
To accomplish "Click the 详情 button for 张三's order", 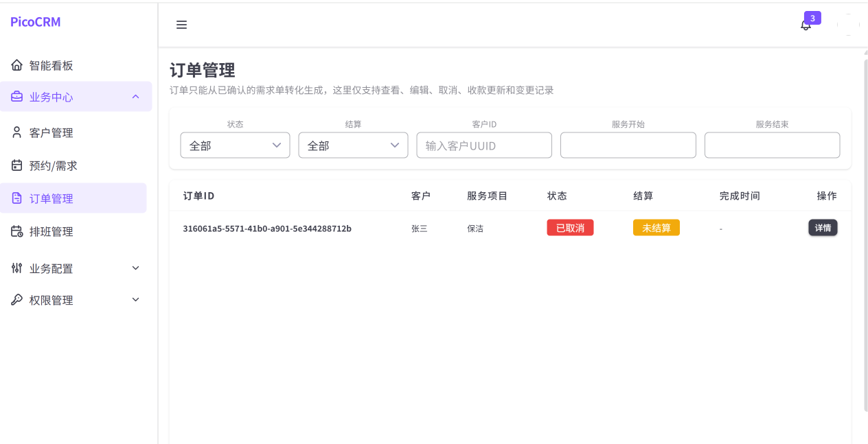I will coord(823,228).
